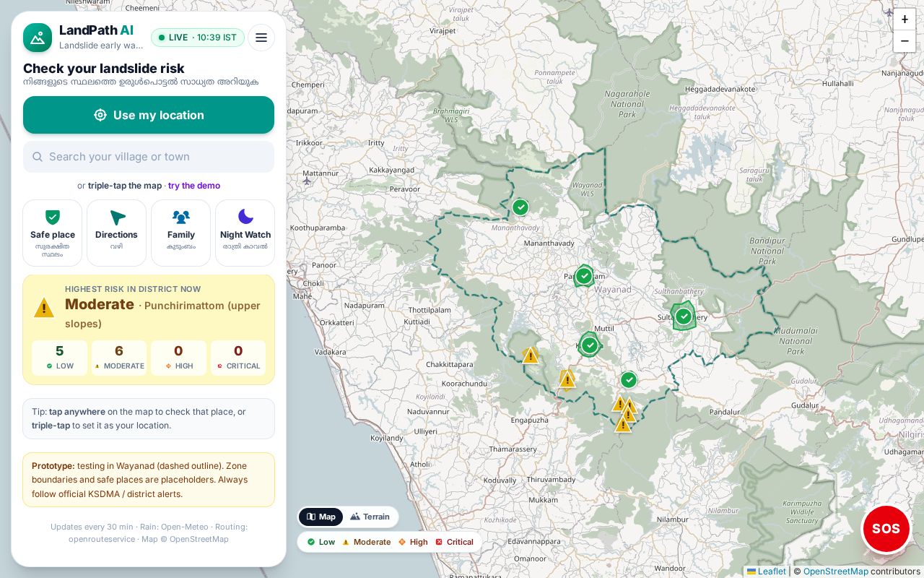924x578 pixels.
Task: Click the 'Check your landslide risk' heading
Action: 104,69
